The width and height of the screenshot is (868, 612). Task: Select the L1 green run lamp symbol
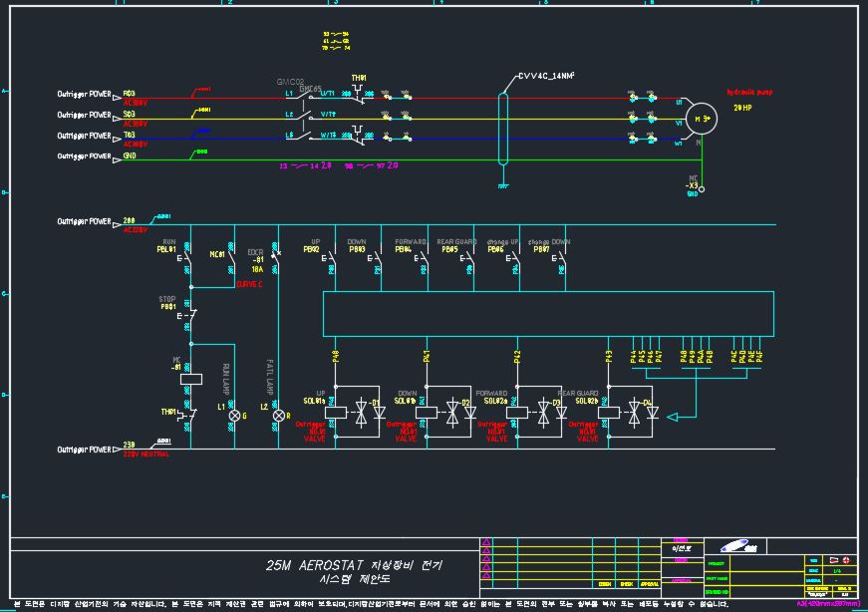click(235, 416)
